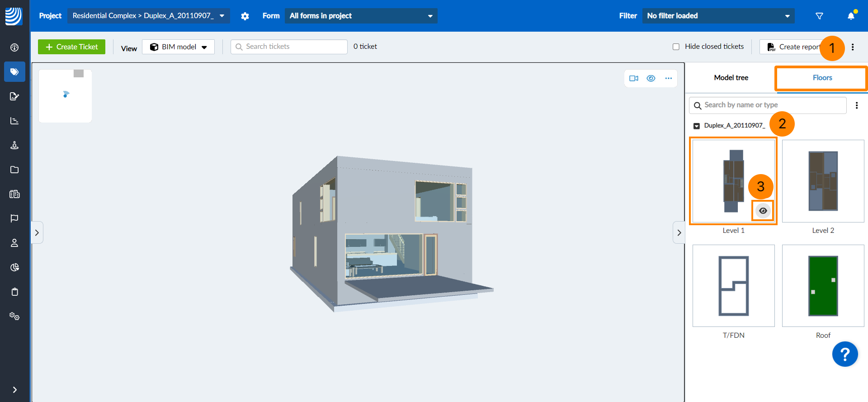Switch to the Model tree tab
868x402 pixels.
(731, 78)
